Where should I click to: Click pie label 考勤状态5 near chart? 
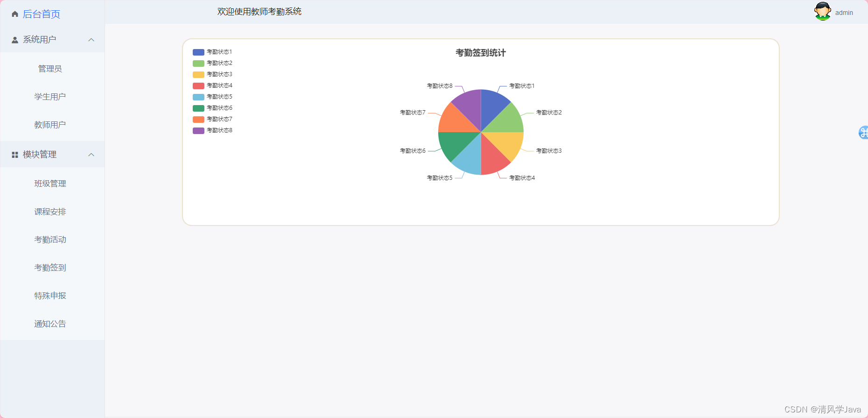coord(440,178)
